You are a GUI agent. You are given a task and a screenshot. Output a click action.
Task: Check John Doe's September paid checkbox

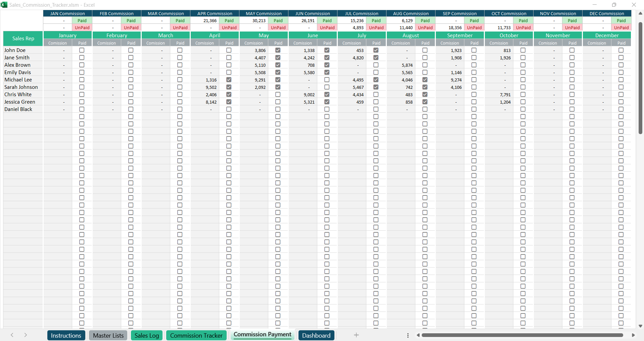click(474, 50)
